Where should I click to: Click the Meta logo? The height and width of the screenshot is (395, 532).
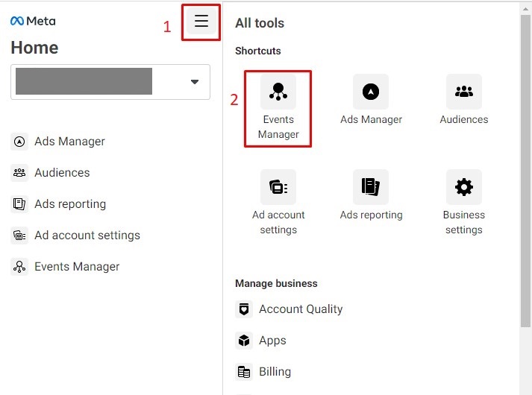click(x=33, y=21)
